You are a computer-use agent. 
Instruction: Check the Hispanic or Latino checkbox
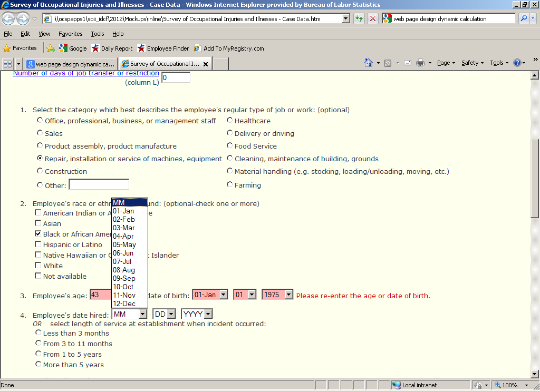(x=38, y=244)
